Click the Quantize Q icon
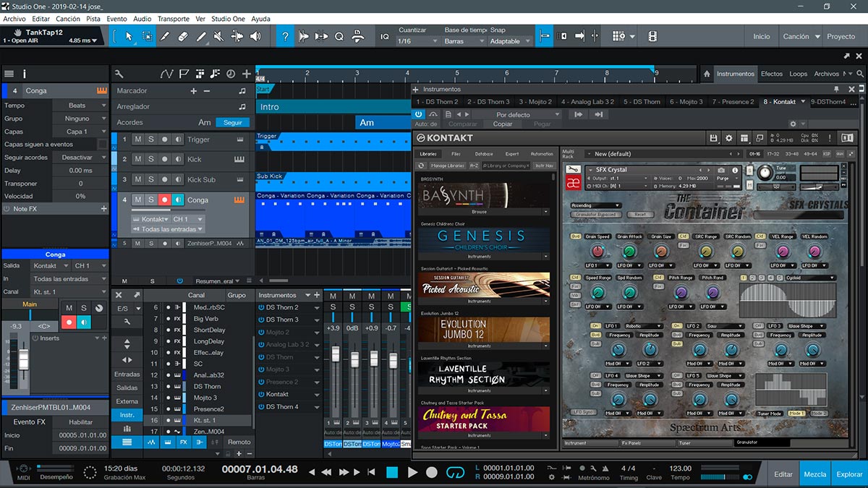Screen dimensions: 868x488 click(339, 36)
